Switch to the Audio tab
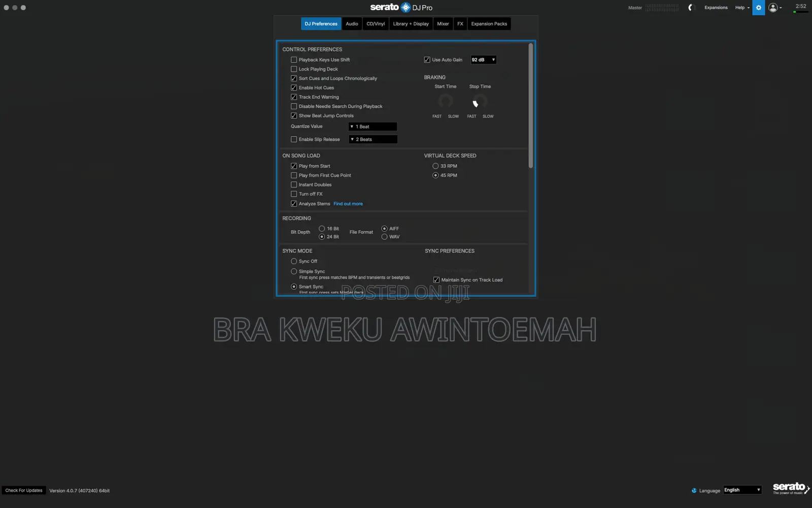This screenshot has width=812, height=508. 352,24
